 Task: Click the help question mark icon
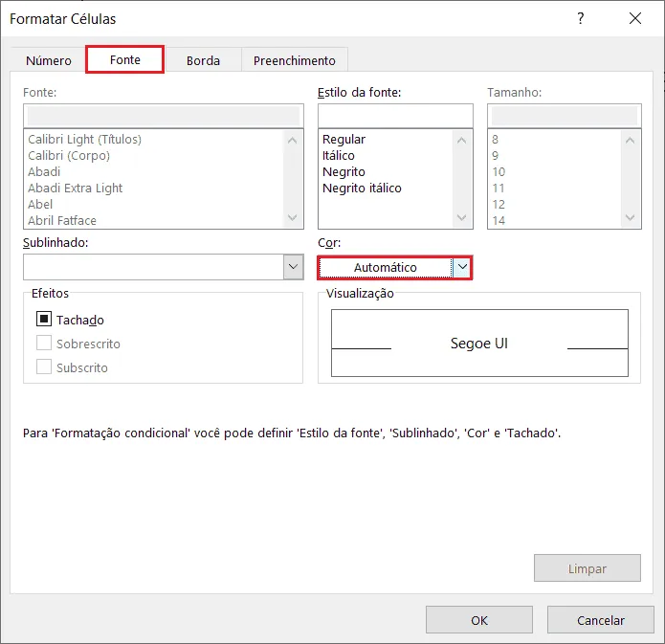coord(581,18)
